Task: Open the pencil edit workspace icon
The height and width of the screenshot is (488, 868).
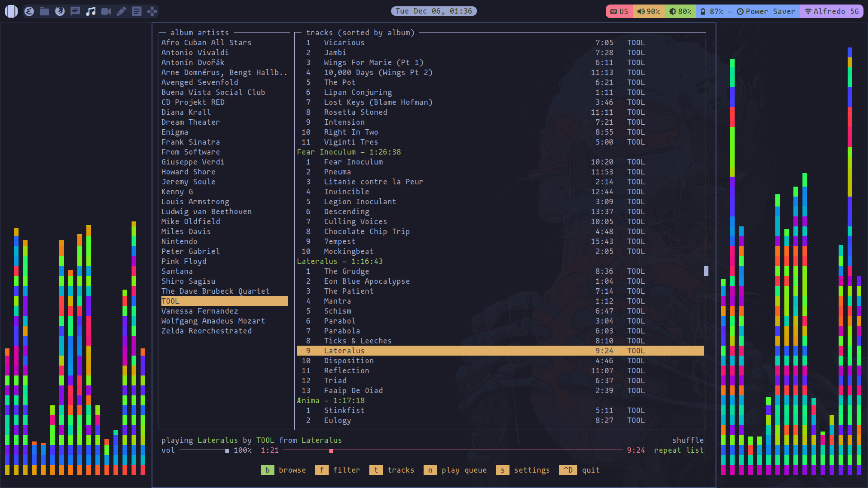Action: 121,11
